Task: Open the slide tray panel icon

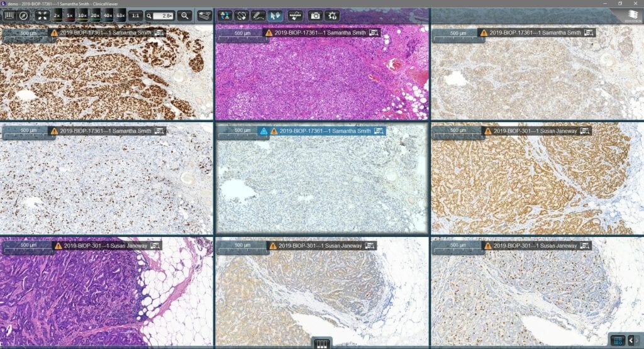Action: pos(9,16)
